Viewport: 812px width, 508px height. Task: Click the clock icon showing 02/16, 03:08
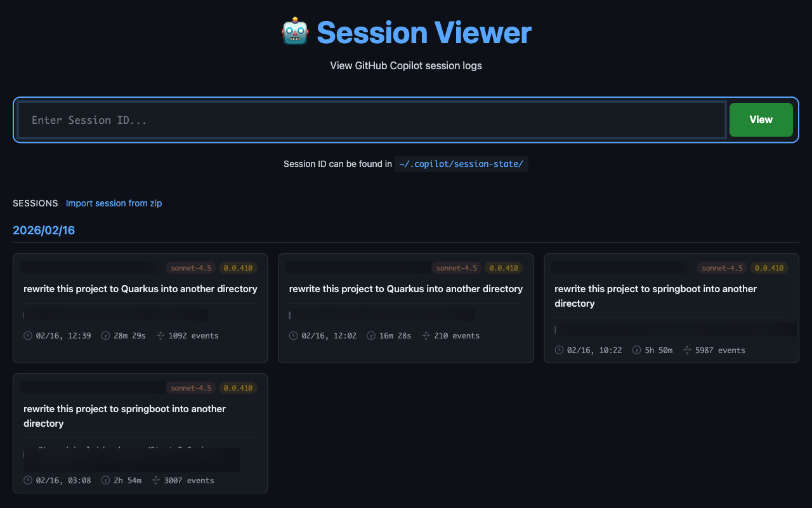tap(28, 480)
